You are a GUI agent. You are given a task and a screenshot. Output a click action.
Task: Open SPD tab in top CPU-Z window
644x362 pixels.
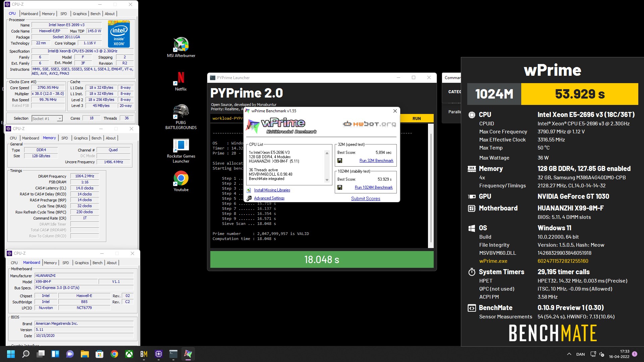[x=64, y=14]
